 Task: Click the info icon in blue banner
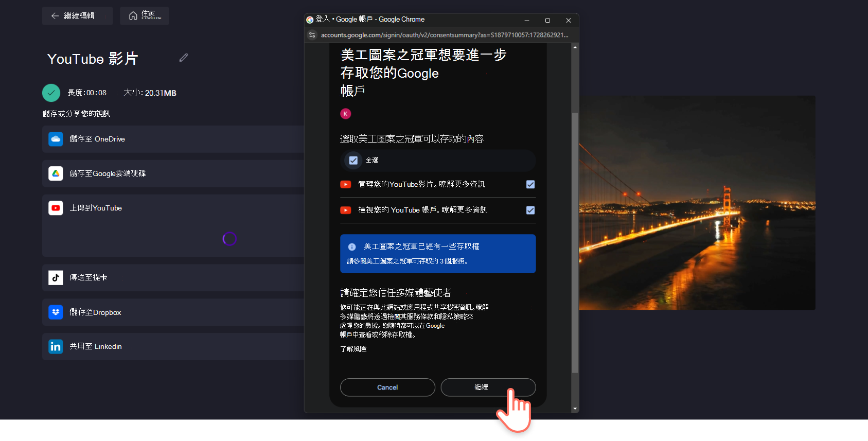[352, 247]
